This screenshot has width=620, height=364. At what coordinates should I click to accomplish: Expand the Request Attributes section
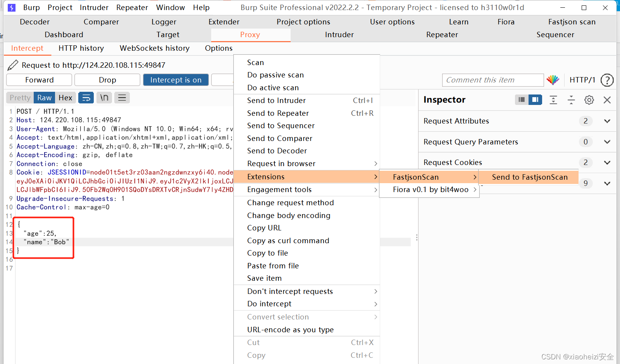(606, 121)
